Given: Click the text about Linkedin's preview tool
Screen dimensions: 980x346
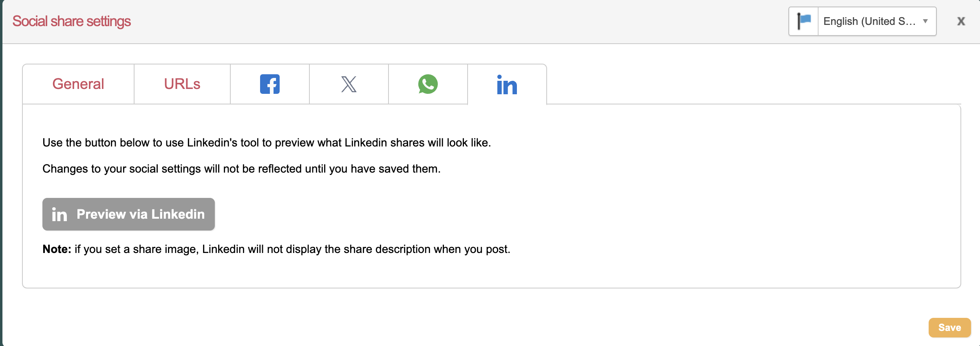Looking at the screenshot, I should pyautogui.click(x=267, y=143).
